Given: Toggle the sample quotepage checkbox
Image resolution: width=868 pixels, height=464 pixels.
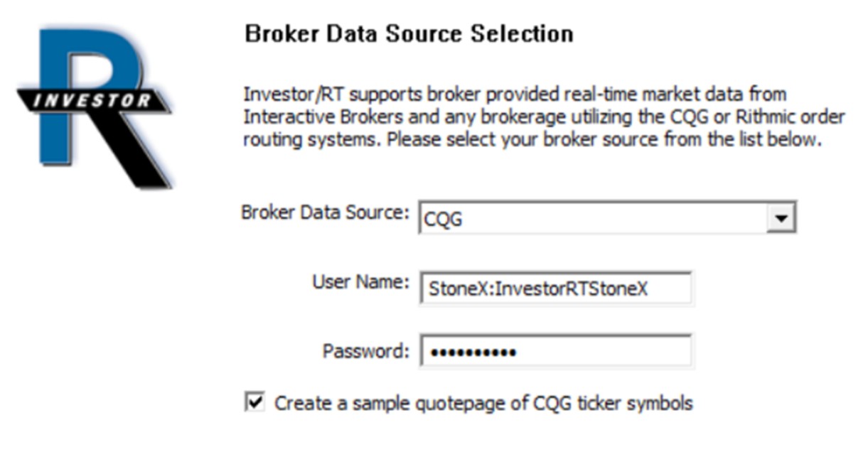Looking at the screenshot, I should tap(254, 402).
